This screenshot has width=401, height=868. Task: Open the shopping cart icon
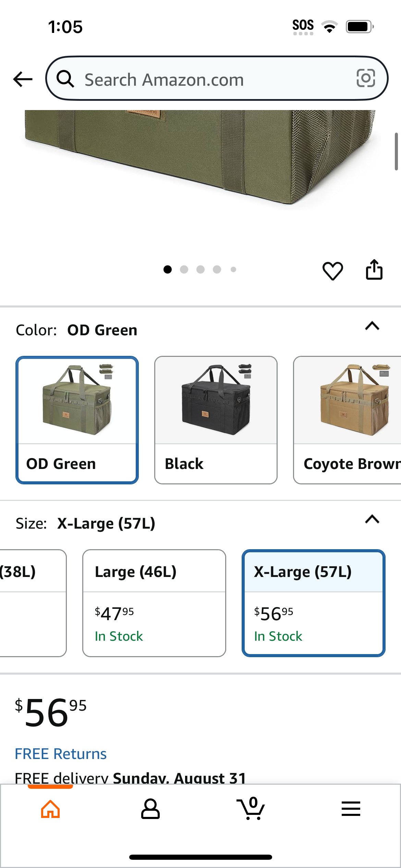251,808
